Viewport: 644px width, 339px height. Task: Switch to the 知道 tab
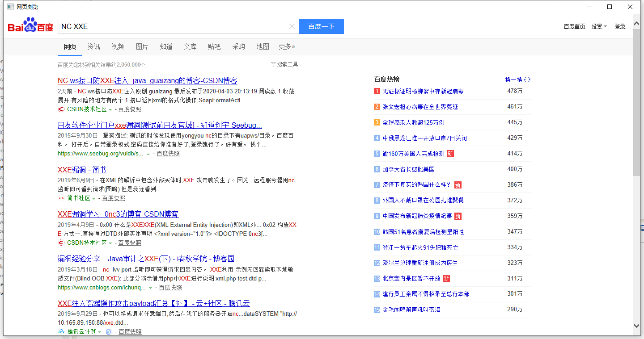coord(166,46)
